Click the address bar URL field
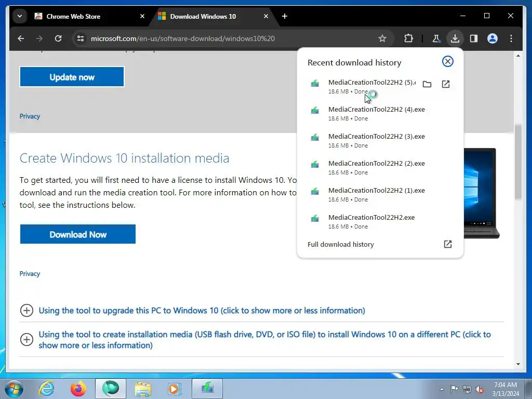532x399 pixels. click(232, 38)
